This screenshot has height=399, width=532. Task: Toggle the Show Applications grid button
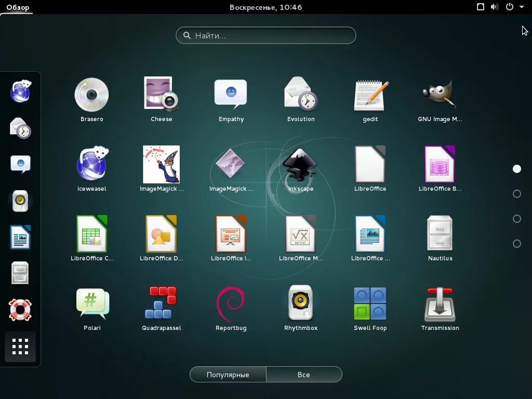[20, 347]
